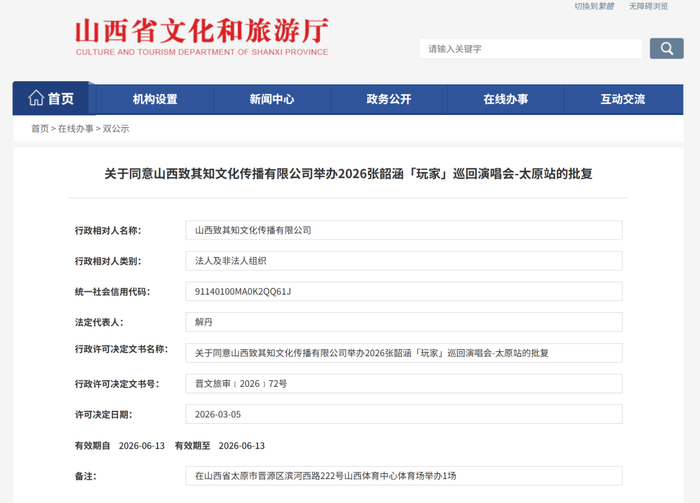The width and height of the screenshot is (700, 503).
Task: Click the field showing 法人及非法人组织
Action: pos(404,261)
